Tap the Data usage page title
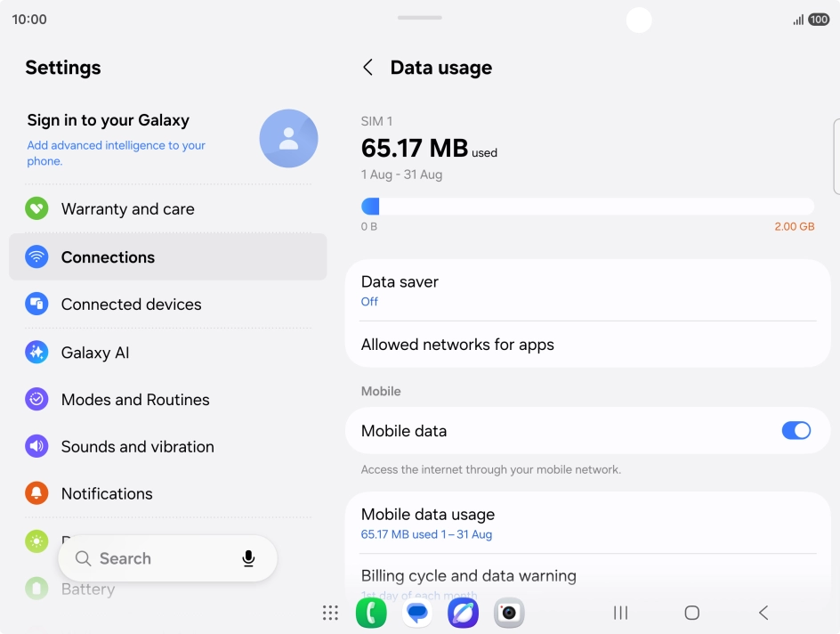The height and width of the screenshot is (634, 840). click(x=440, y=68)
